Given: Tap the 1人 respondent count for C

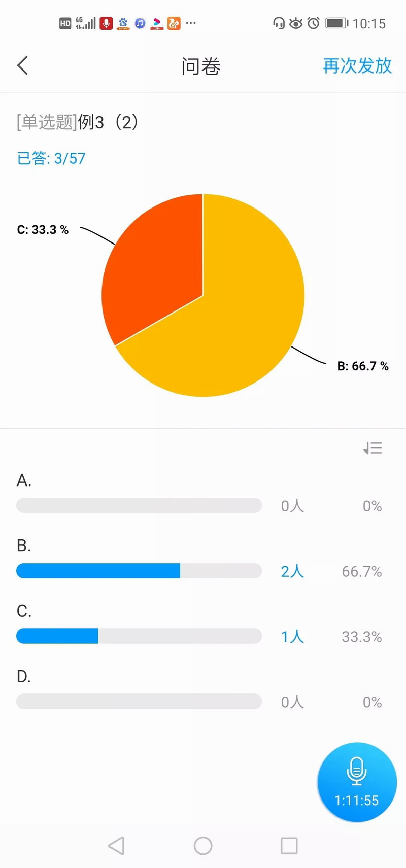Looking at the screenshot, I should coord(292,637).
